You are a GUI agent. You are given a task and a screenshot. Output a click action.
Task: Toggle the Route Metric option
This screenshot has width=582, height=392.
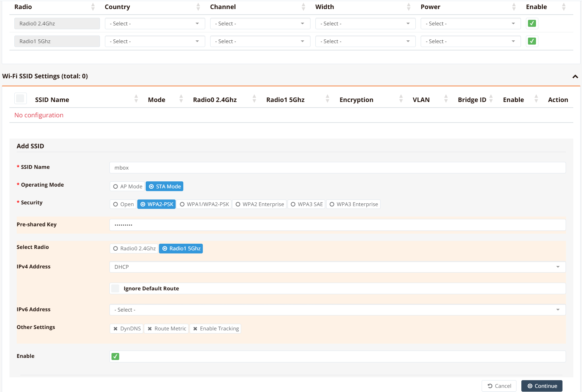point(167,329)
